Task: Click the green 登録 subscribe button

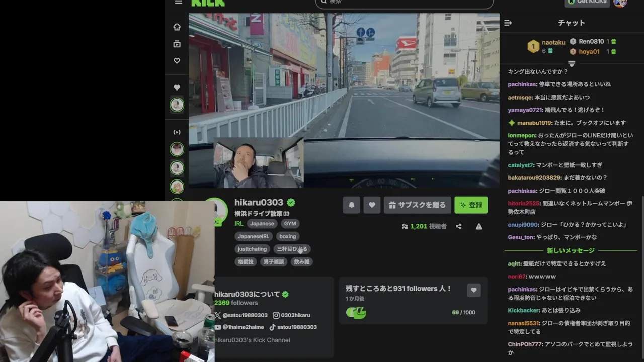Action: click(x=471, y=205)
